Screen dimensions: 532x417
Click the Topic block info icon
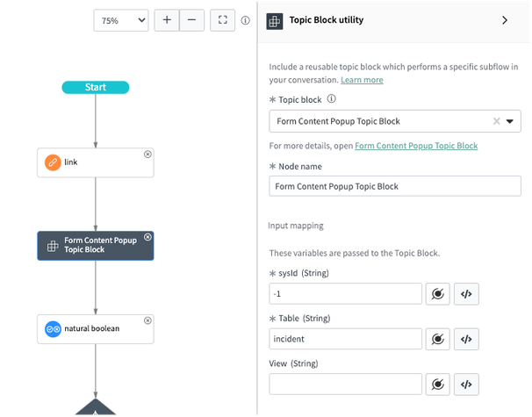[x=332, y=98]
